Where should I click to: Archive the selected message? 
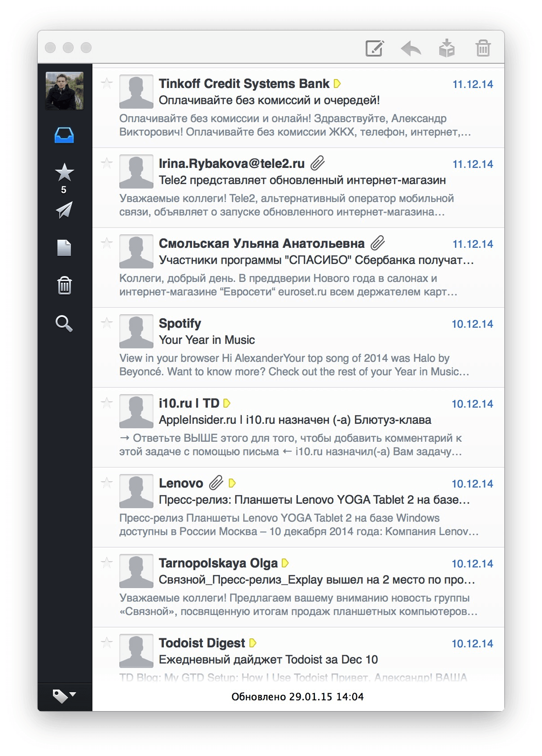(447, 48)
